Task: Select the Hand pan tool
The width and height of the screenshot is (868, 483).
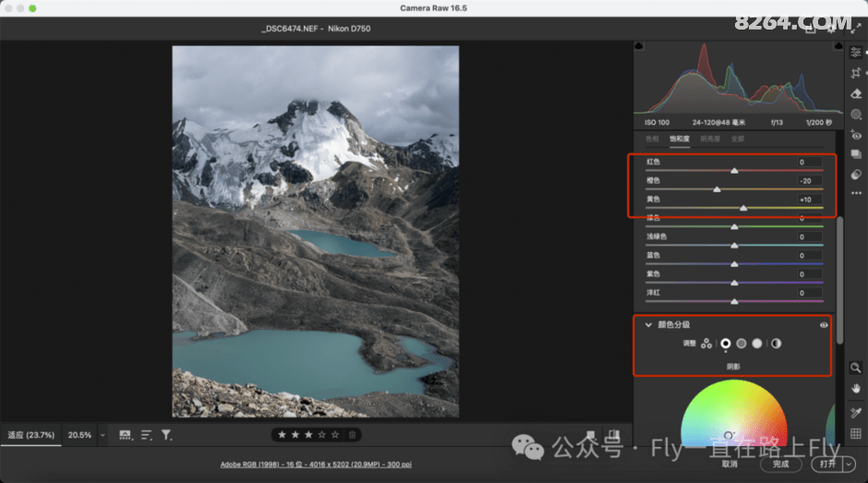Action: [x=856, y=388]
